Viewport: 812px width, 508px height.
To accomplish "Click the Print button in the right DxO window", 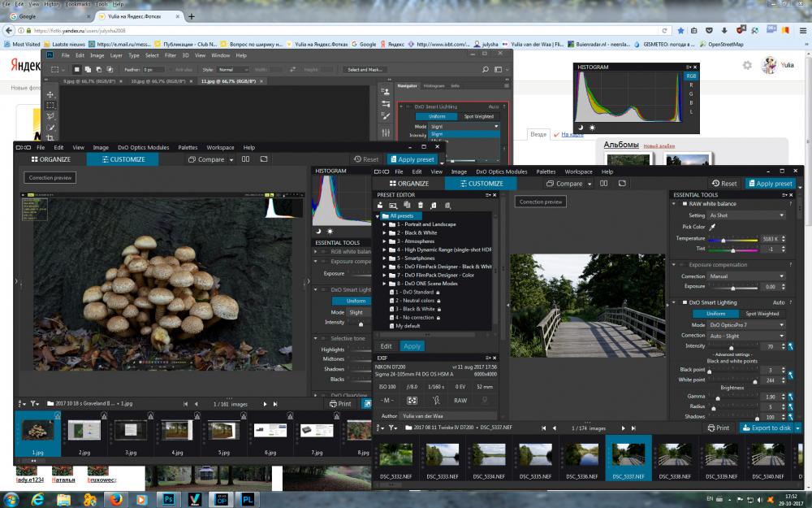I will click(x=719, y=428).
